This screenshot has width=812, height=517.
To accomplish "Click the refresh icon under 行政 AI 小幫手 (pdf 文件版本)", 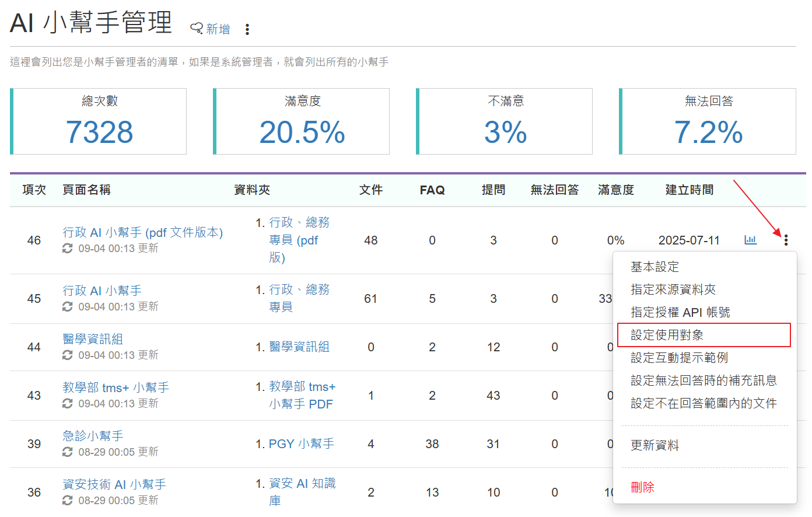I will (x=68, y=249).
